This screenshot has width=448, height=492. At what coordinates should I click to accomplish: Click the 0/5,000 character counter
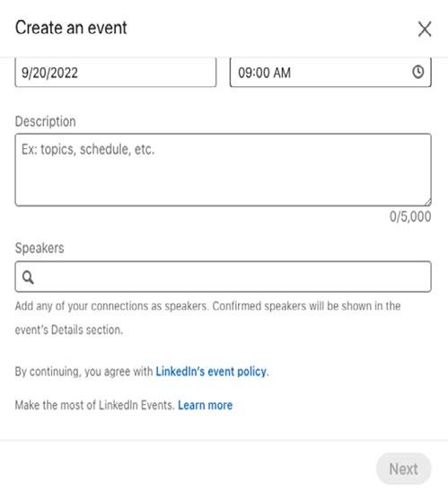pyautogui.click(x=410, y=216)
